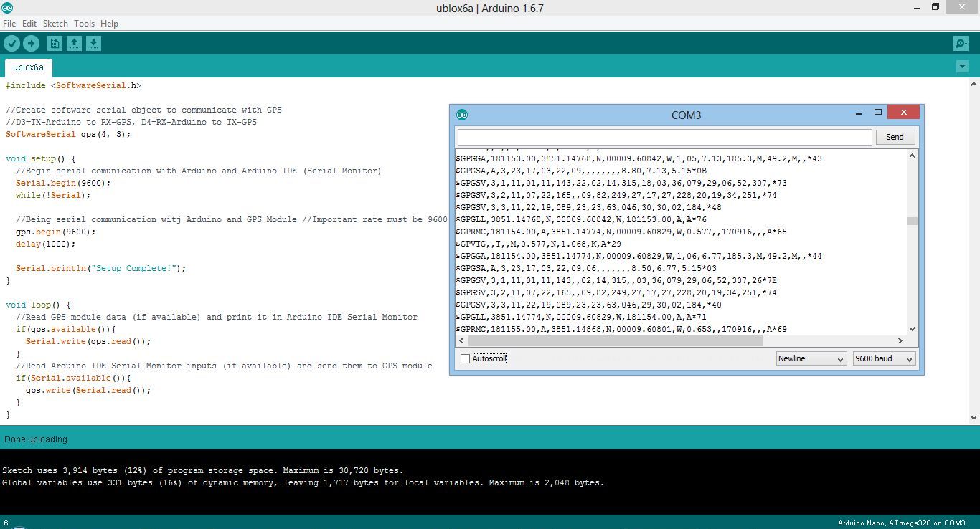Image resolution: width=980 pixels, height=529 pixels.
Task: Click the serial output vertical scrollbar thumb
Action: click(912, 221)
